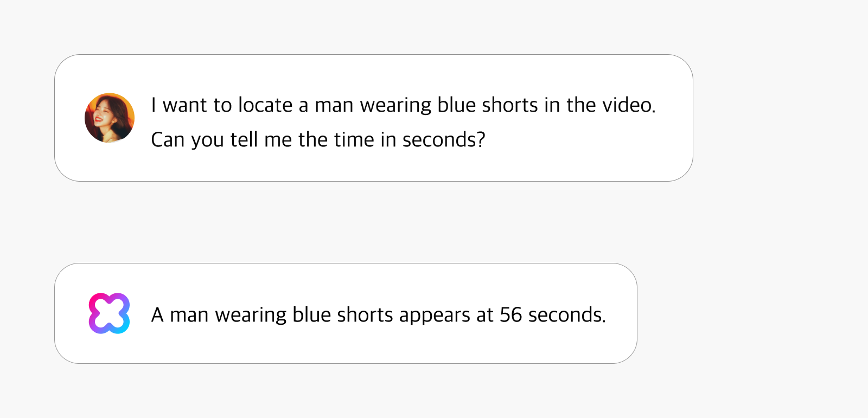Open the user's profile avatar photo
868x418 pixels.
tap(110, 118)
